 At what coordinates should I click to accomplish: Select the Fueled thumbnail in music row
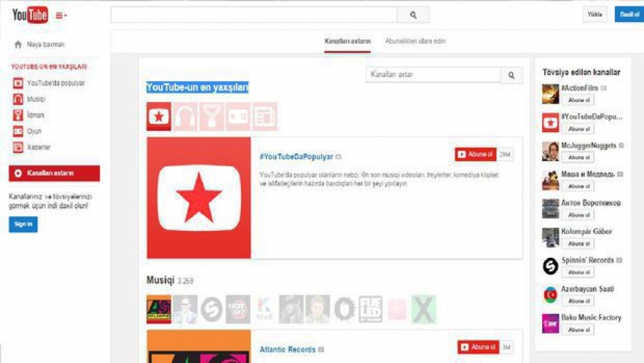370,309
